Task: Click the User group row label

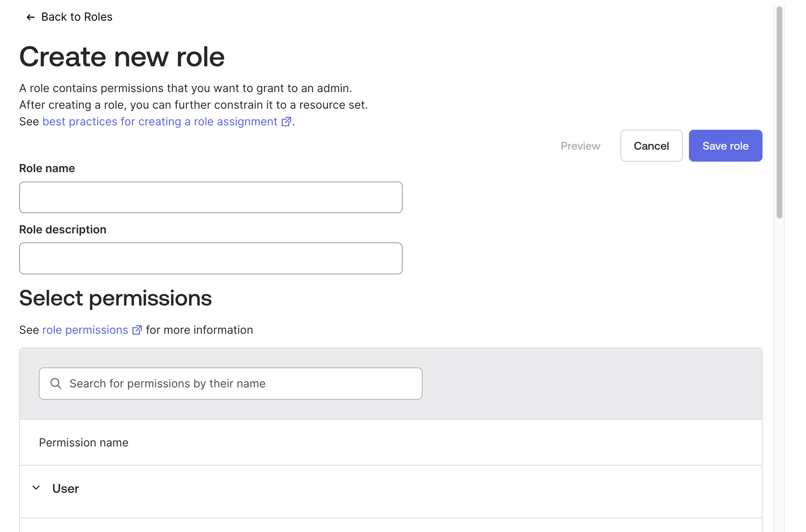Action: click(66, 488)
